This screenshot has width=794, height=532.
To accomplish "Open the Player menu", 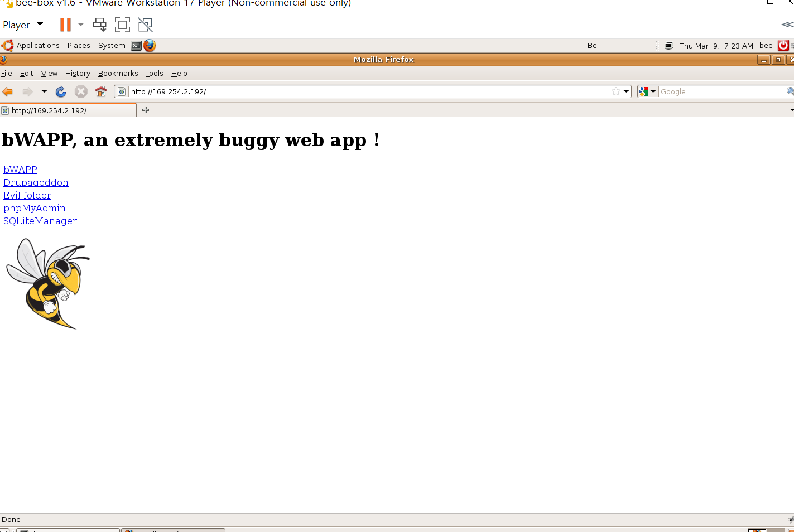I will click(23, 25).
